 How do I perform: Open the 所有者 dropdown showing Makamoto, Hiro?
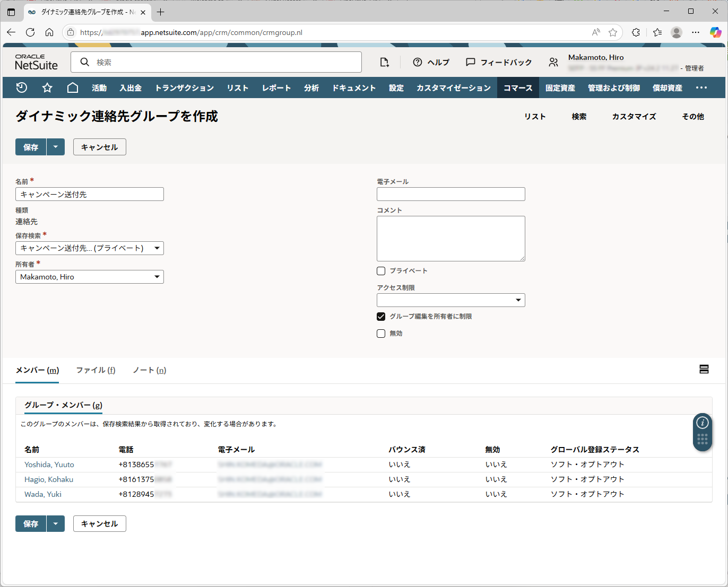point(90,277)
